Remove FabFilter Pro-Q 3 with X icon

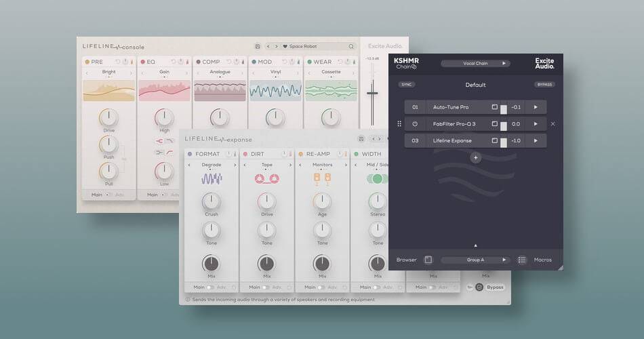tap(552, 123)
